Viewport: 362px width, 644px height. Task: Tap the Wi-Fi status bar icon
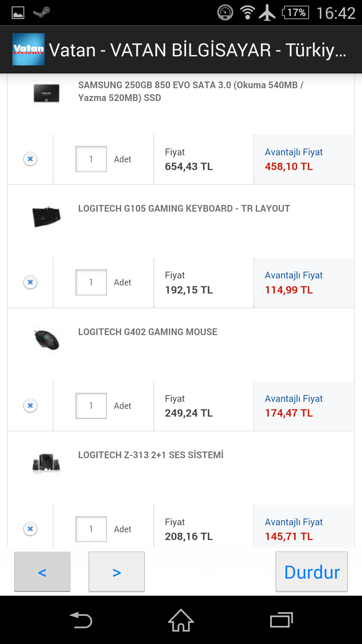coord(247,13)
